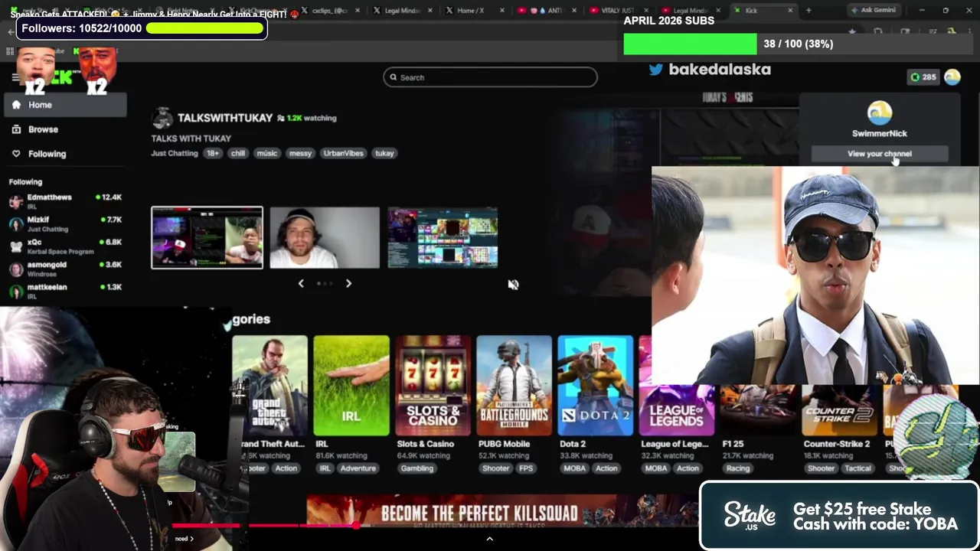The width and height of the screenshot is (980, 551).
Task: Click the asmongold avatar icon
Action: click(x=16, y=269)
